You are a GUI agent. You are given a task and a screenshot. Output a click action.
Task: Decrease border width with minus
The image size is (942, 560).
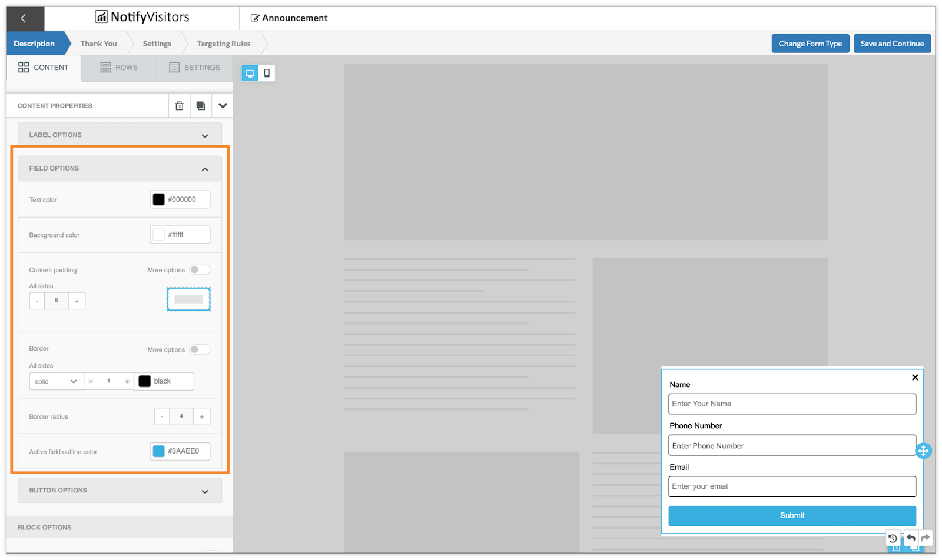pos(91,381)
